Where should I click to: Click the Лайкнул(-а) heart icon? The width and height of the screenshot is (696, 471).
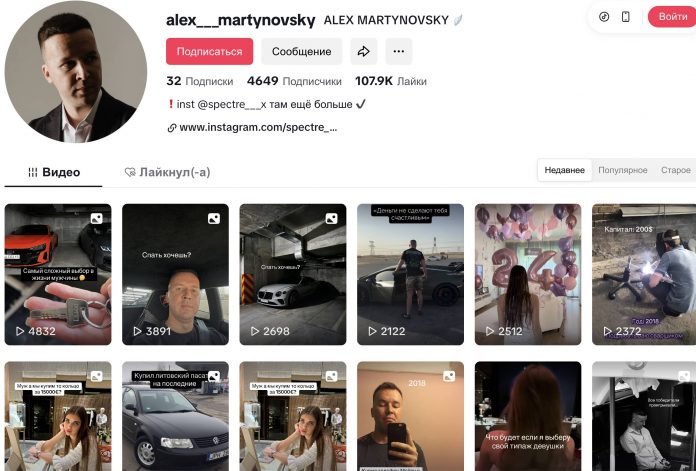click(130, 172)
